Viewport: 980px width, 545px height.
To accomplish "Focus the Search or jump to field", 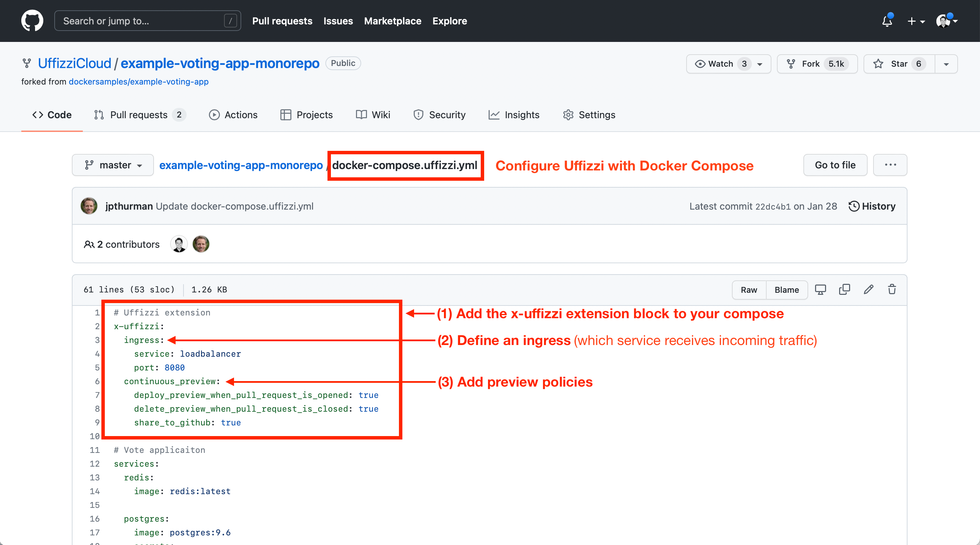I will point(148,21).
